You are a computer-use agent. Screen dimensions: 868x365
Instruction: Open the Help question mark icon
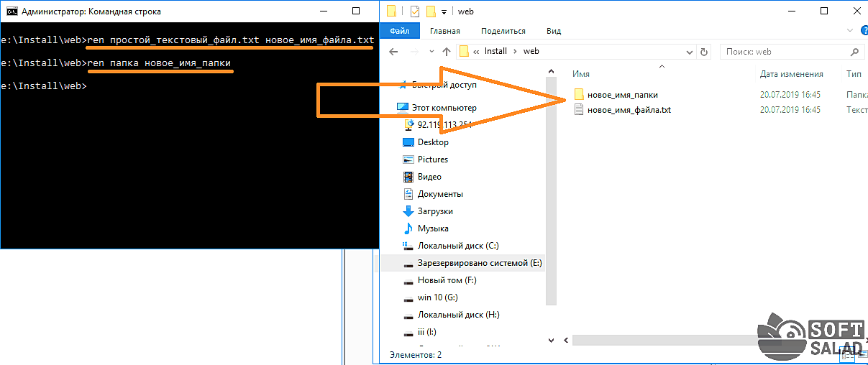coord(859,31)
